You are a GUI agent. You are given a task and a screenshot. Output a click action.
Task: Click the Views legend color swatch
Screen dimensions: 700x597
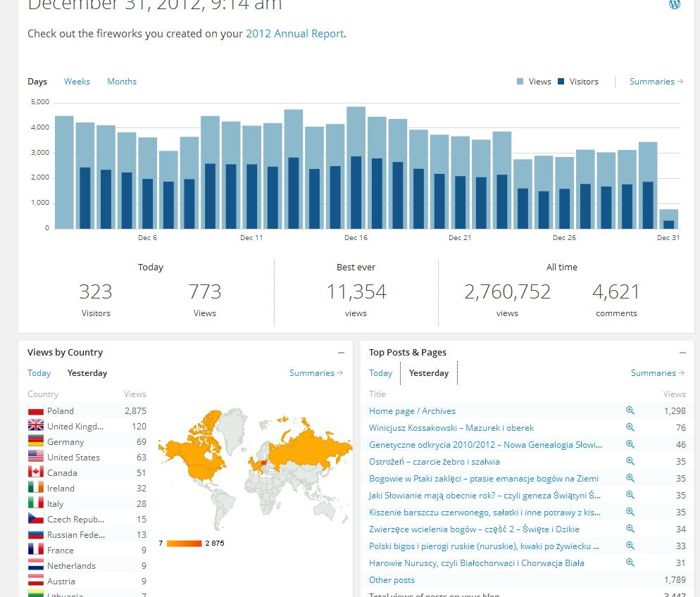pos(520,82)
